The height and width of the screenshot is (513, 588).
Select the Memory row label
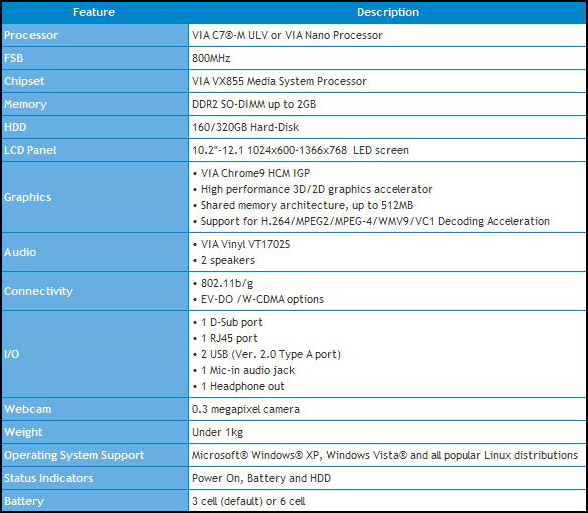(x=25, y=104)
